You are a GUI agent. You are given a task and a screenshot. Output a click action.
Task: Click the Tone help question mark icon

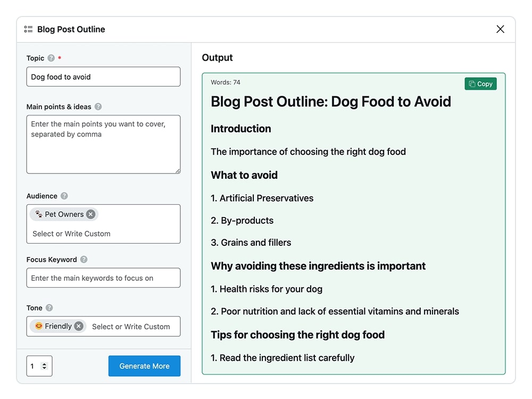[49, 307]
